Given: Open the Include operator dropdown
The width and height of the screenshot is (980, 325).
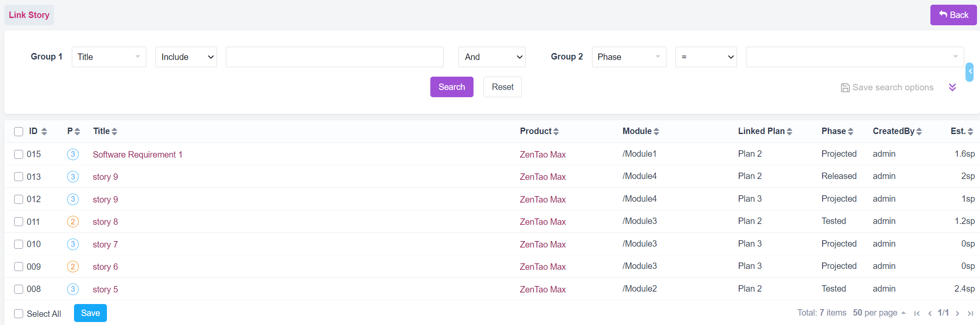Looking at the screenshot, I should tap(186, 57).
